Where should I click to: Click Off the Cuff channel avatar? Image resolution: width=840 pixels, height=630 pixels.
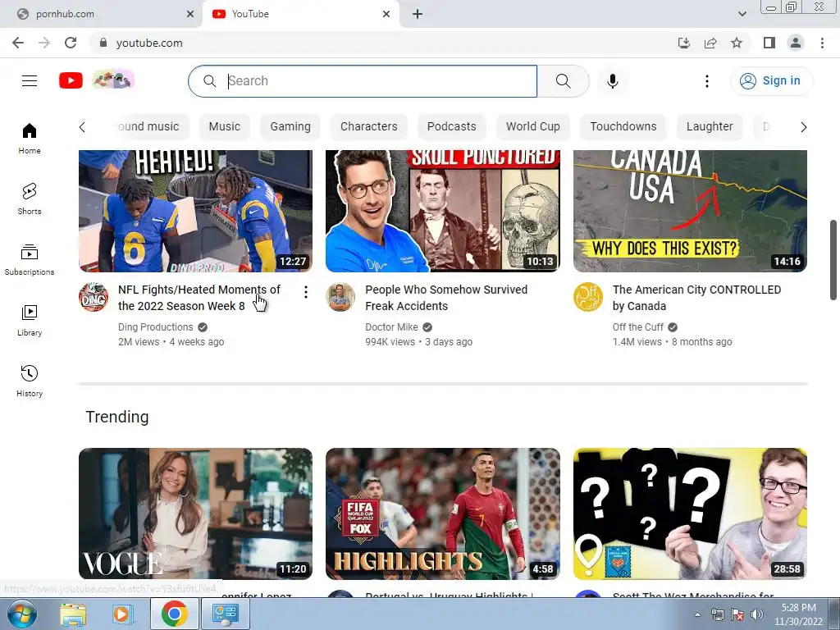[x=587, y=297]
